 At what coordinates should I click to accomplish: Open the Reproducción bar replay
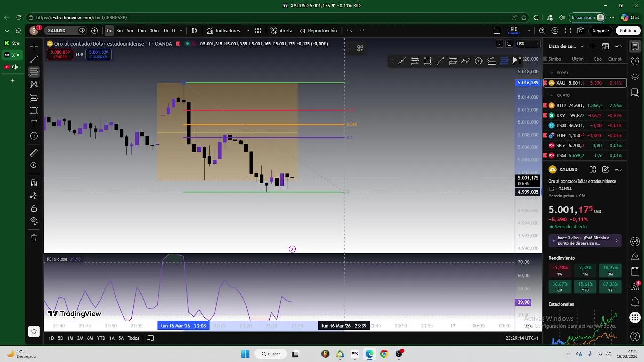tap(318, 31)
